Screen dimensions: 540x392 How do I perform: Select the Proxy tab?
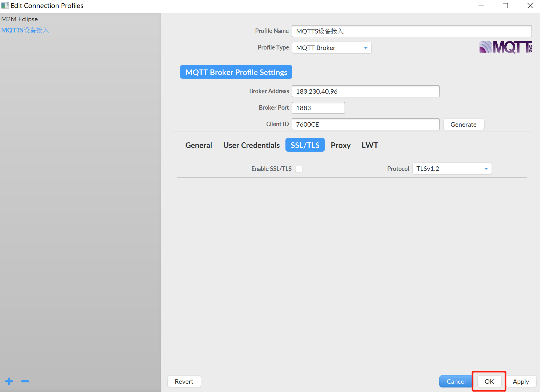pyautogui.click(x=341, y=145)
